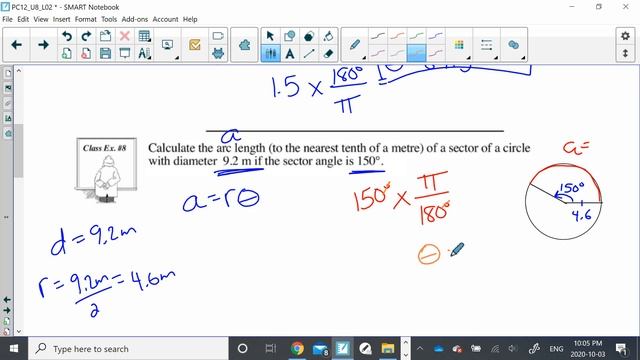
Task: Open the pen types pencil dropdown
Action: click(x=355, y=44)
